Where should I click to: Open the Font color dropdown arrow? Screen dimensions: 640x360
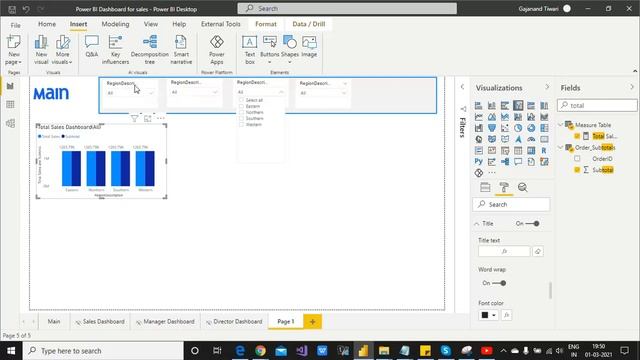(494, 315)
